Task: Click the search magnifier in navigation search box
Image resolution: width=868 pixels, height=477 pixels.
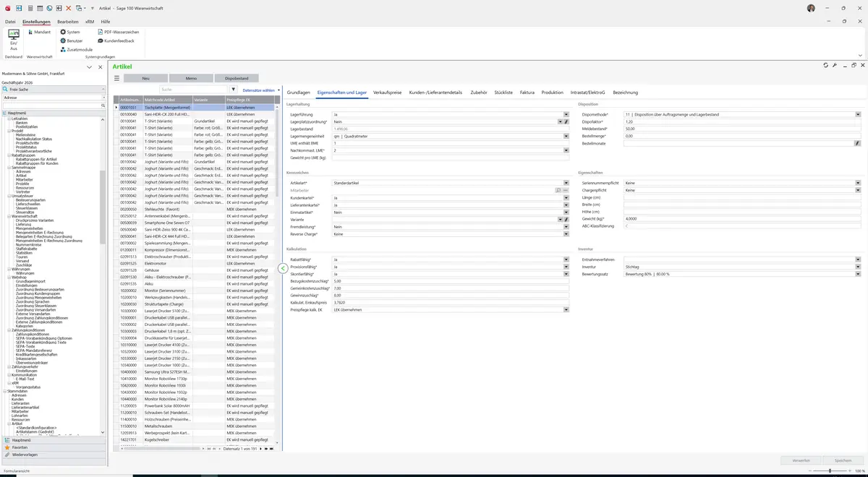Action: tap(103, 106)
